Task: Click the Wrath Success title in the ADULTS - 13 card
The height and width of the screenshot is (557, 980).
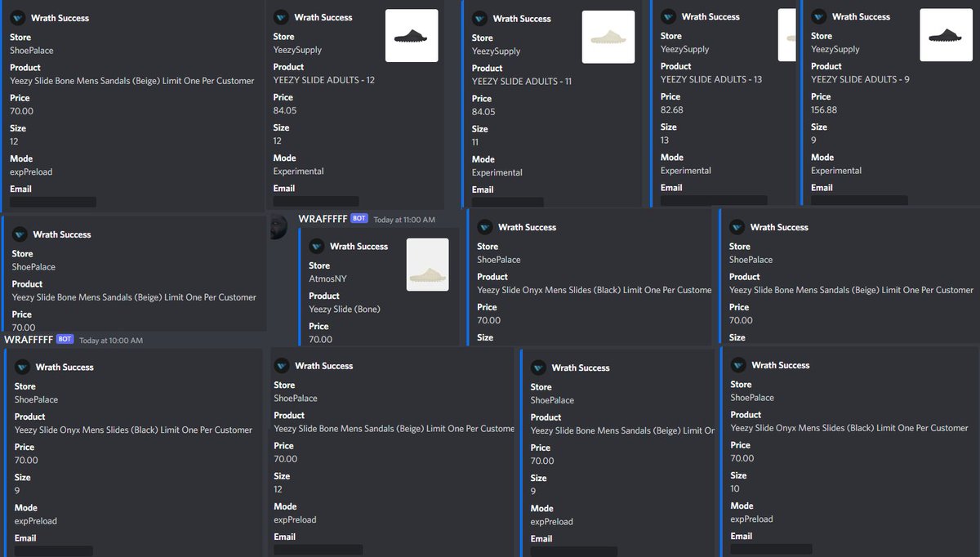Action: coord(710,16)
